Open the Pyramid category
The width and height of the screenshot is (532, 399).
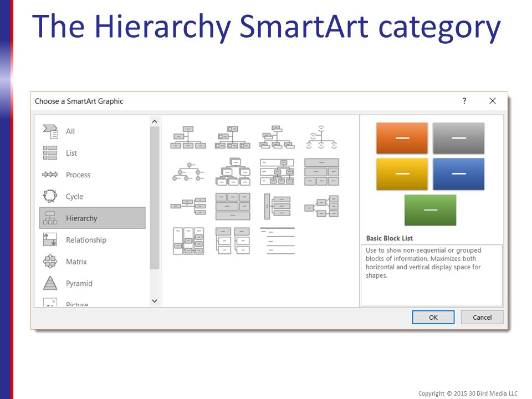tap(93, 283)
